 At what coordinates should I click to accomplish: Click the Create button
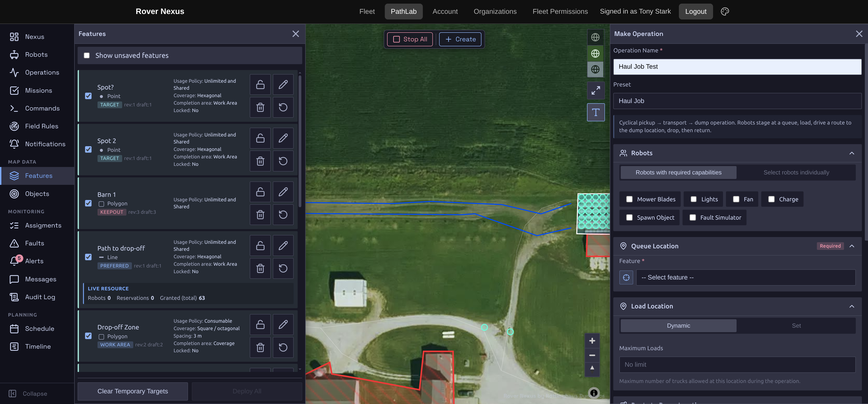pos(460,39)
